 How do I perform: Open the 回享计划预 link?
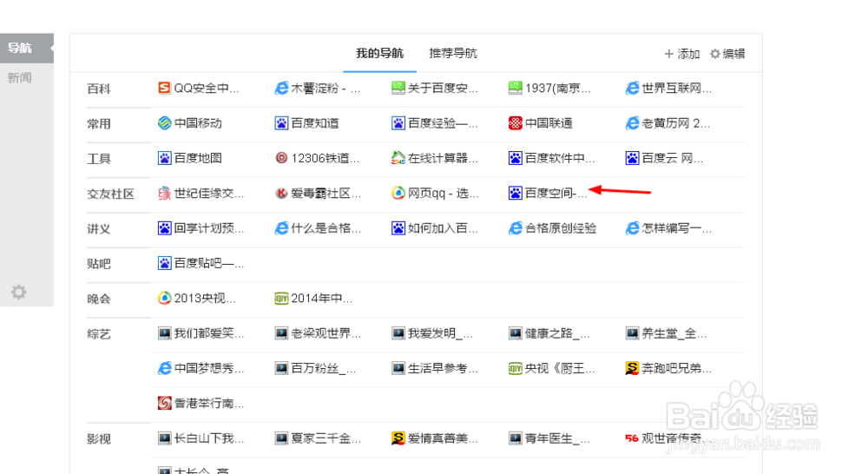pos(208,228)
